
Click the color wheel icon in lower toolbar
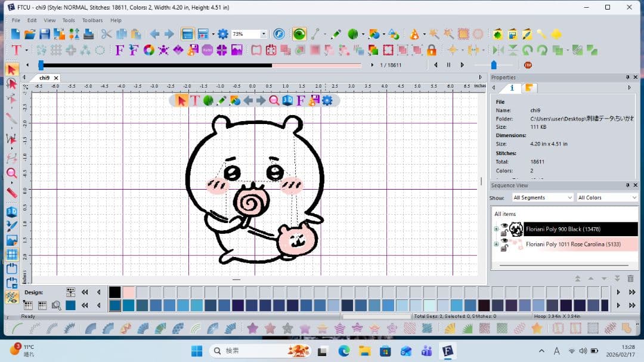coord(149,49)
